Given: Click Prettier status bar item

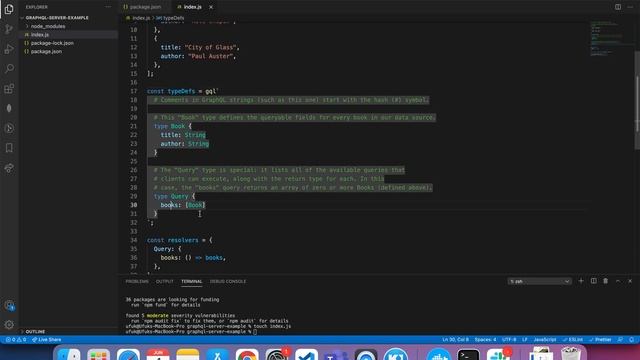Looking at the screenshot, I should (600, 340).
